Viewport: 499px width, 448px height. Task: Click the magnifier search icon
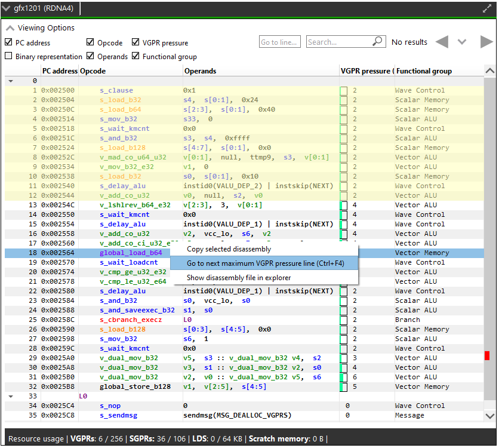point(377,42)
